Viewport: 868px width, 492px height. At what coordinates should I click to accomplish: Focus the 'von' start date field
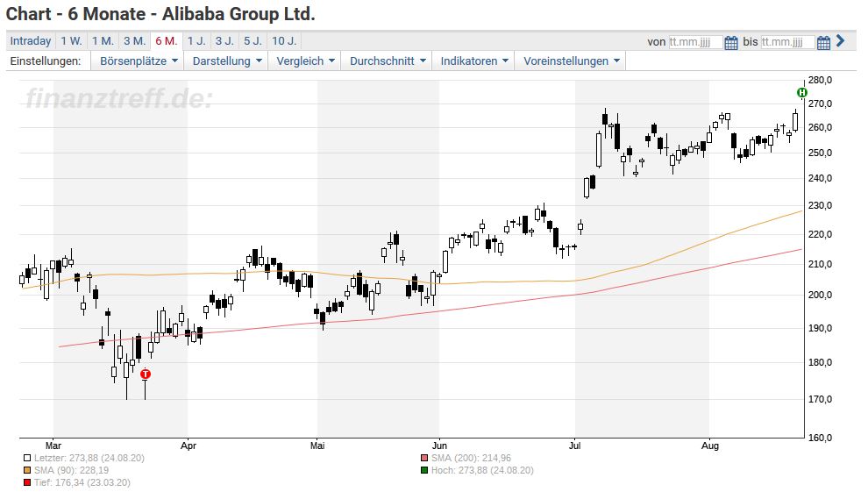coord(695,42)
